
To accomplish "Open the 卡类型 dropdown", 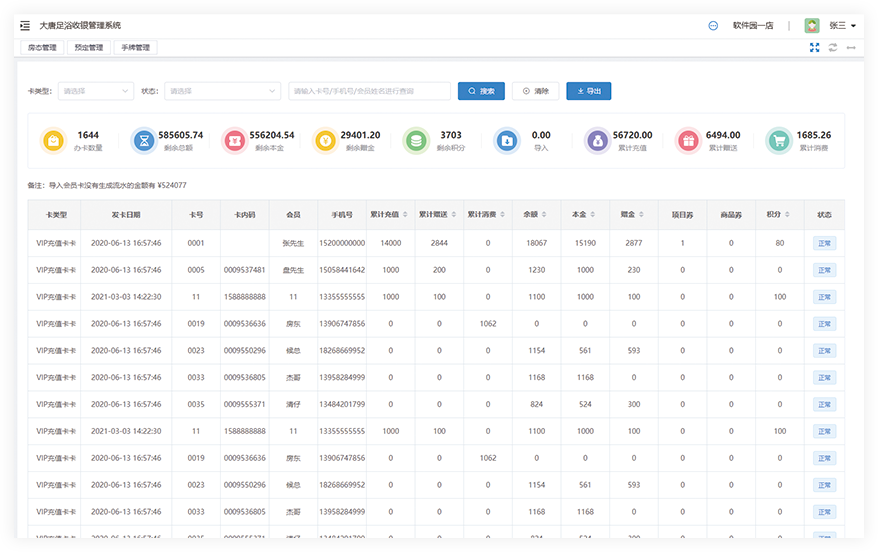I will [x=96, y=91].
